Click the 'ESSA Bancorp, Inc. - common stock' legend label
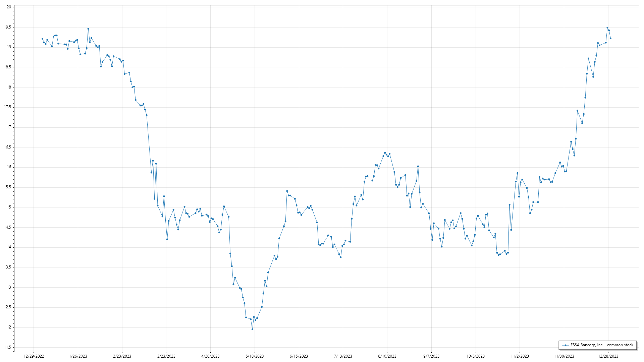Screen dimensions: 644x362 click(x=602, y=345)
